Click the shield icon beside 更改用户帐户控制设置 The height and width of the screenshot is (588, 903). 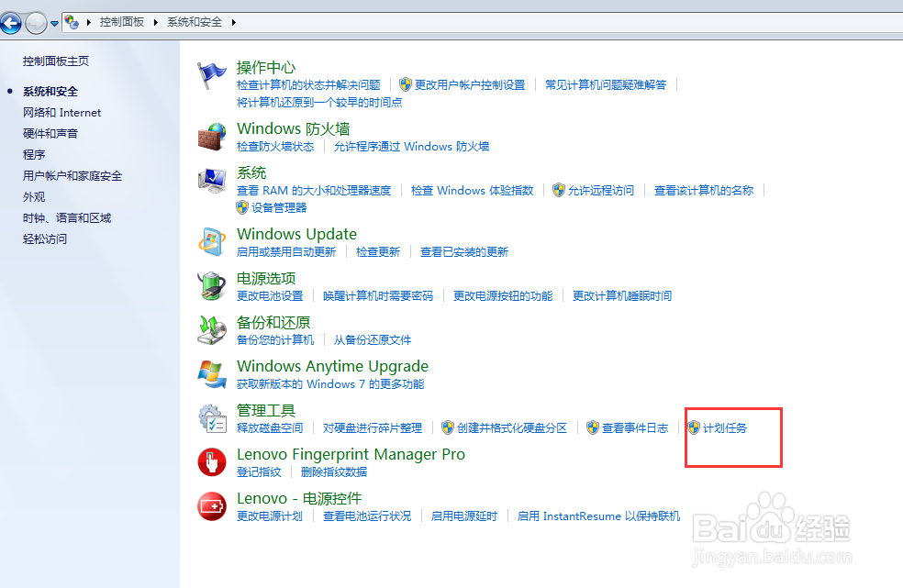(406, 84)
